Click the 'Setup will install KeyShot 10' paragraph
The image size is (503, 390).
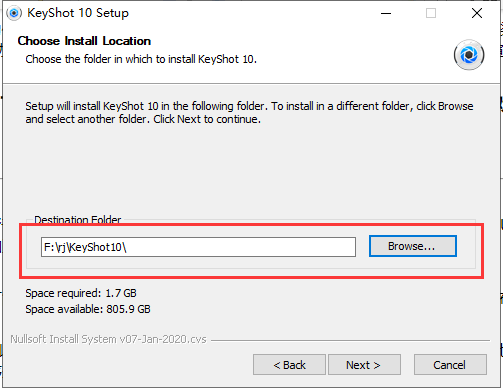pos(249,112)
